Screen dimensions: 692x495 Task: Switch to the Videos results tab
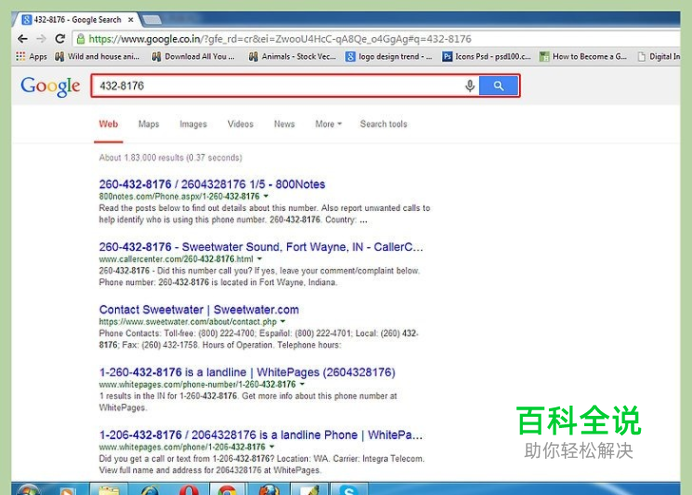241,124
